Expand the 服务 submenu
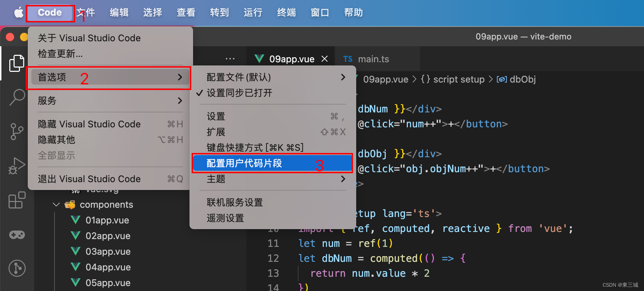The height and width of the screenshot is (291, 644). (110, 101)
